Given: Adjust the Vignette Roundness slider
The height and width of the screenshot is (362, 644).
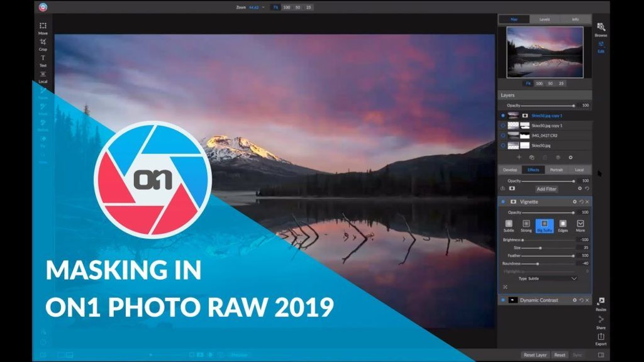Looking at the screenshot, I should click(x=548, y=263).
